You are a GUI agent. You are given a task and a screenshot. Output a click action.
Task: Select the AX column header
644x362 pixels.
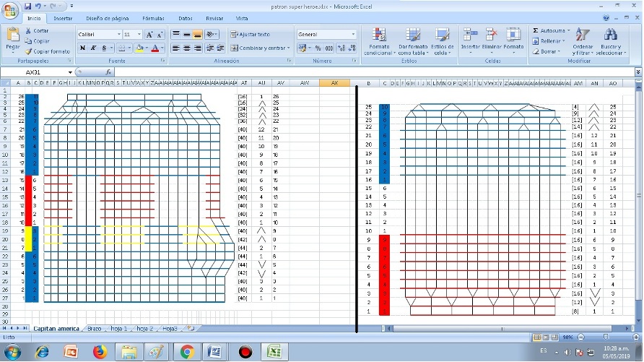pos(334,83)
